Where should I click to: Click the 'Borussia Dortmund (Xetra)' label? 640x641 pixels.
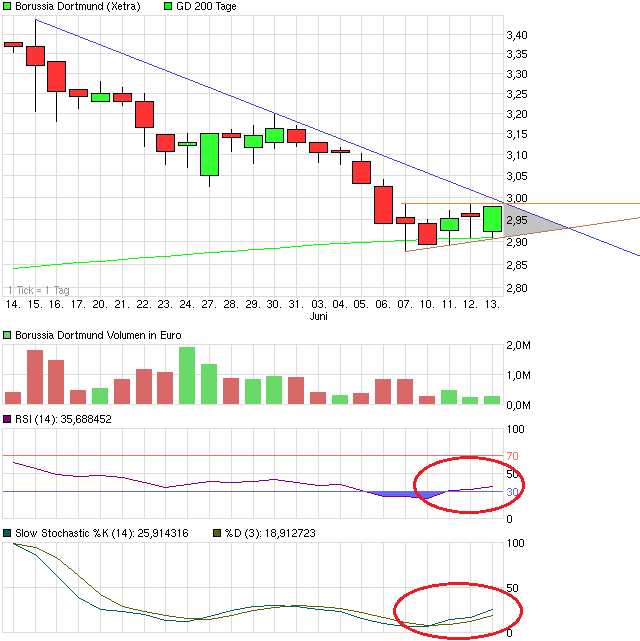coord(78,7)
